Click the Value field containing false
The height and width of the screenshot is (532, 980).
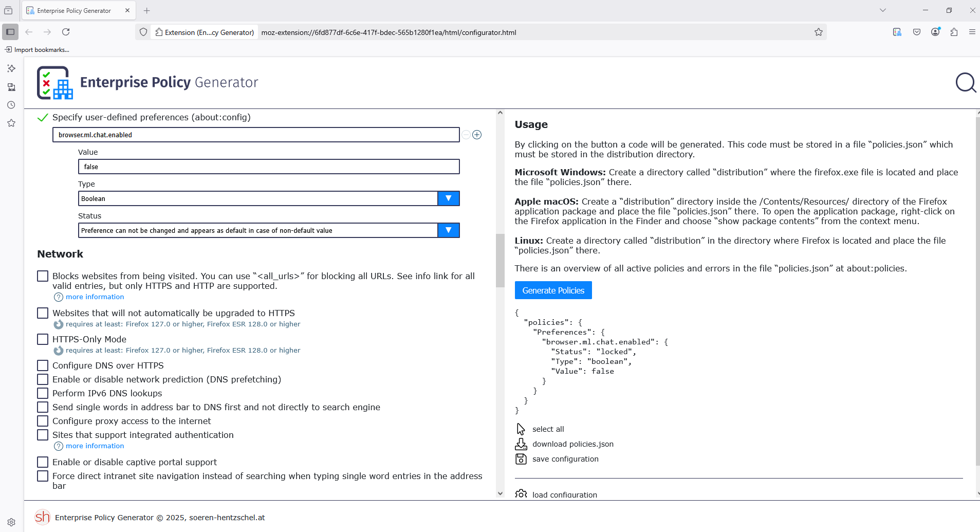(269, 167)
